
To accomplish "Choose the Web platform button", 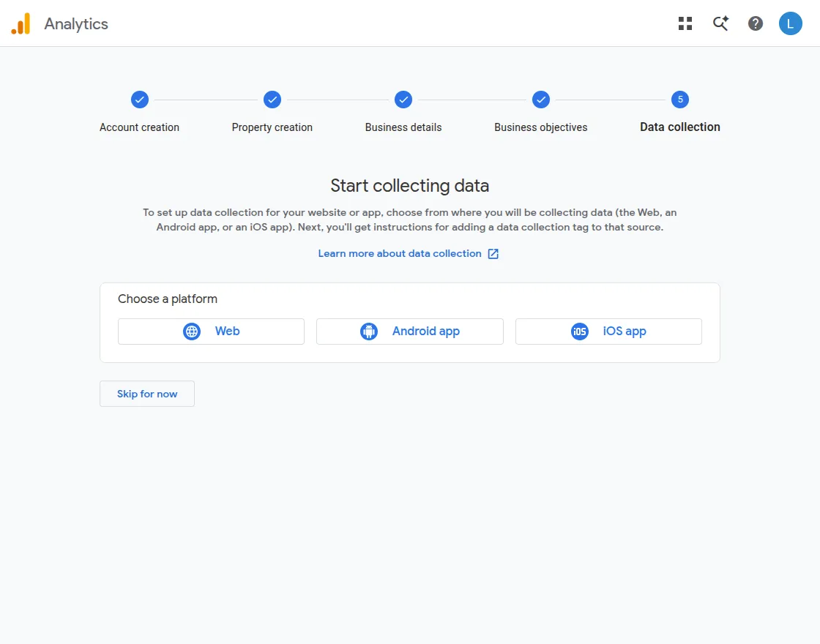I will click(212, 332).
